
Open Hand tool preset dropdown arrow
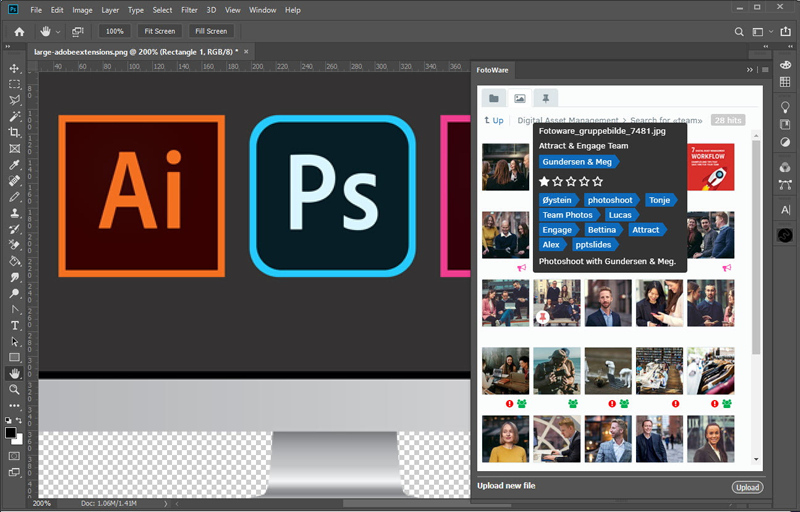pos(58,32)
